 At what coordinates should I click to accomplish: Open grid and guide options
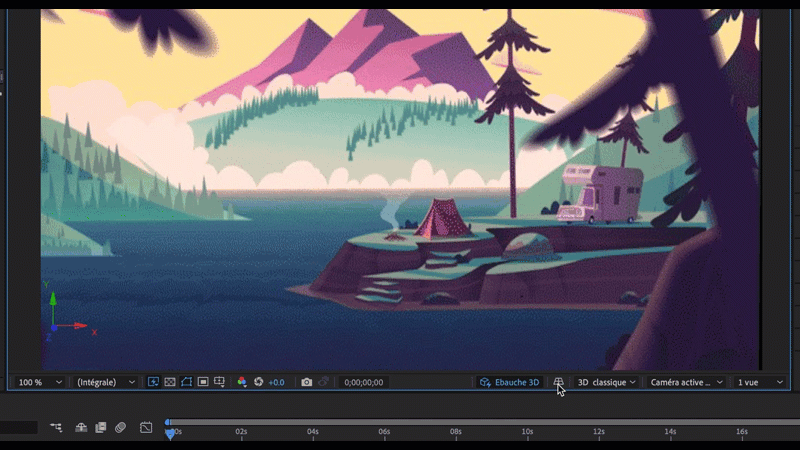219,382
